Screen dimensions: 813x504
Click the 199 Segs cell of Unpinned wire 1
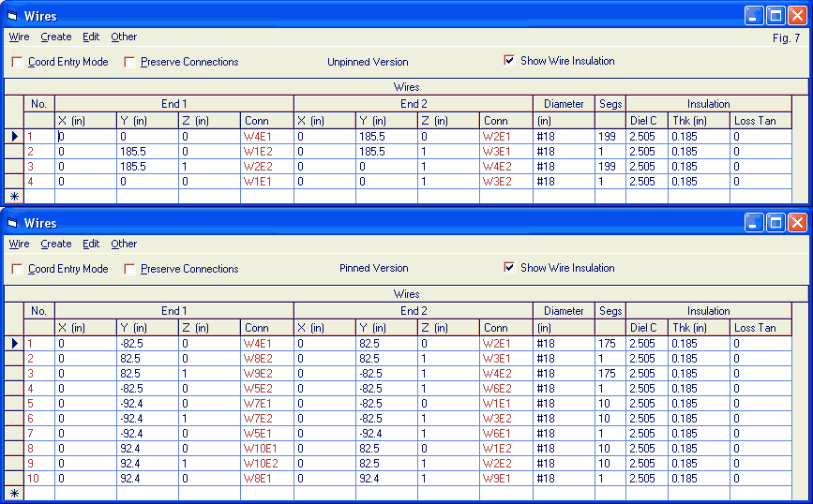(x=610, y=136)
